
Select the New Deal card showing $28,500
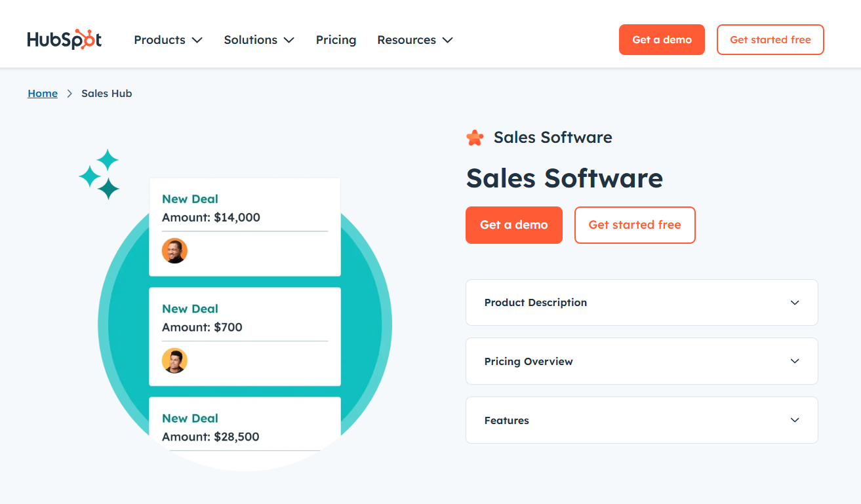[245, 426]
